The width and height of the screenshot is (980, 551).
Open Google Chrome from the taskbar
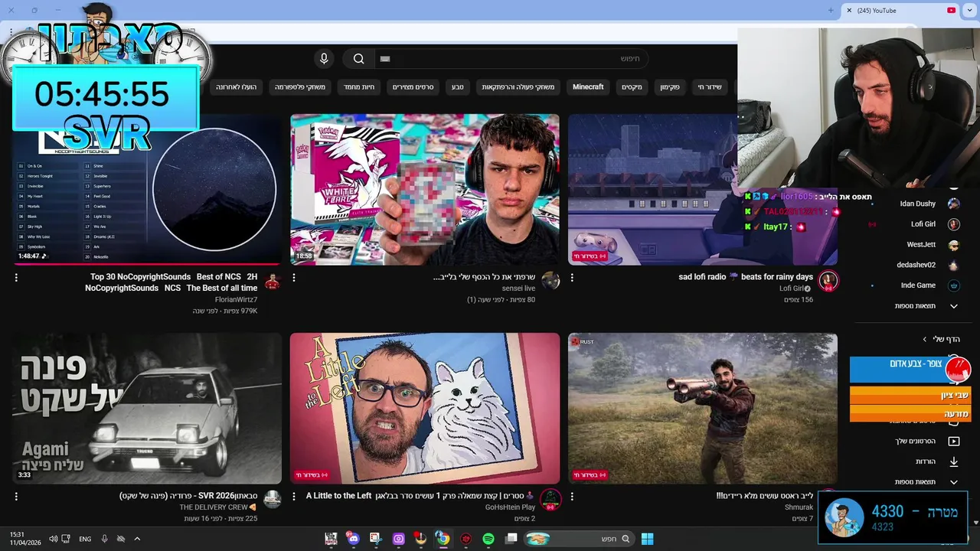(443, 539)
